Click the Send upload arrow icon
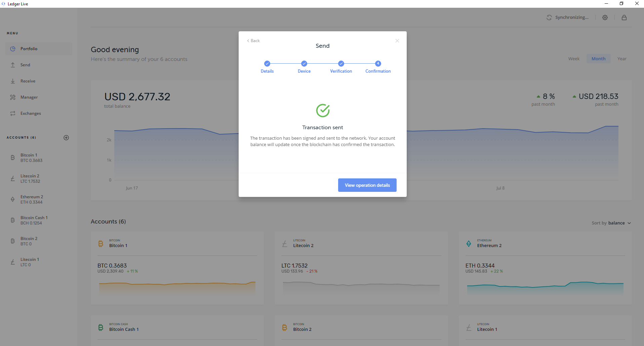 [13, 65]
